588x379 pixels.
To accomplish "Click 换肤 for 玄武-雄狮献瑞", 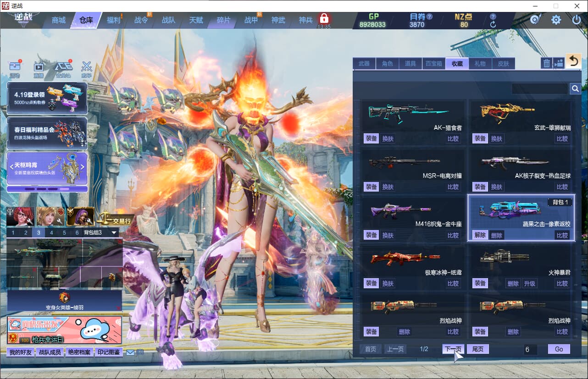I will (x=497, y=138).
